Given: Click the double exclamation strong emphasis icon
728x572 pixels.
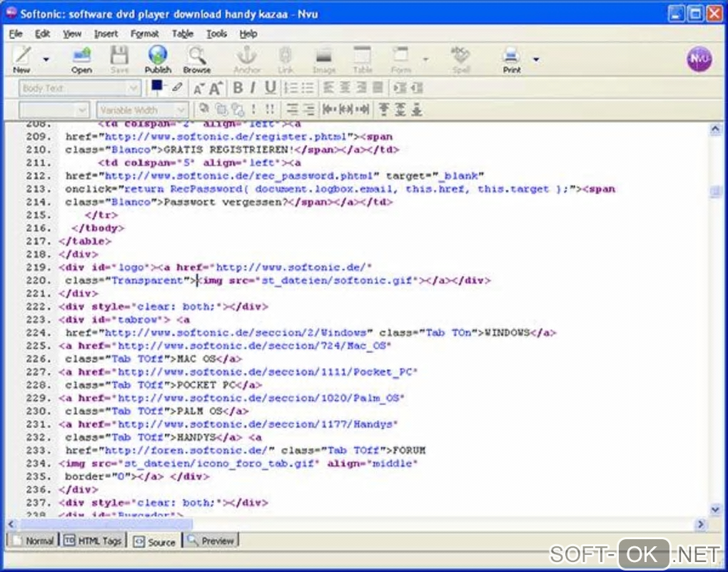Looking at the screenshot, I should coord(270,110).
